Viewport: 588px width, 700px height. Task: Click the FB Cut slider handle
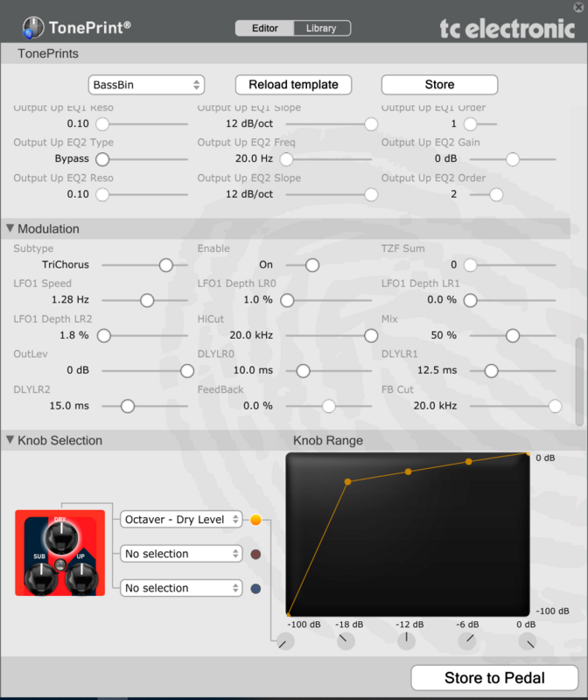click(x=555, y=406)
